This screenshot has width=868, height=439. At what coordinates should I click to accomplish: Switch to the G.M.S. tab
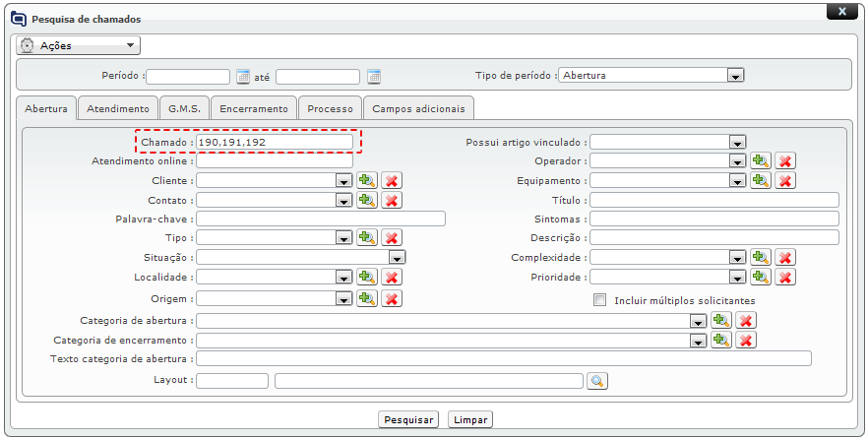tap(184, 108)
